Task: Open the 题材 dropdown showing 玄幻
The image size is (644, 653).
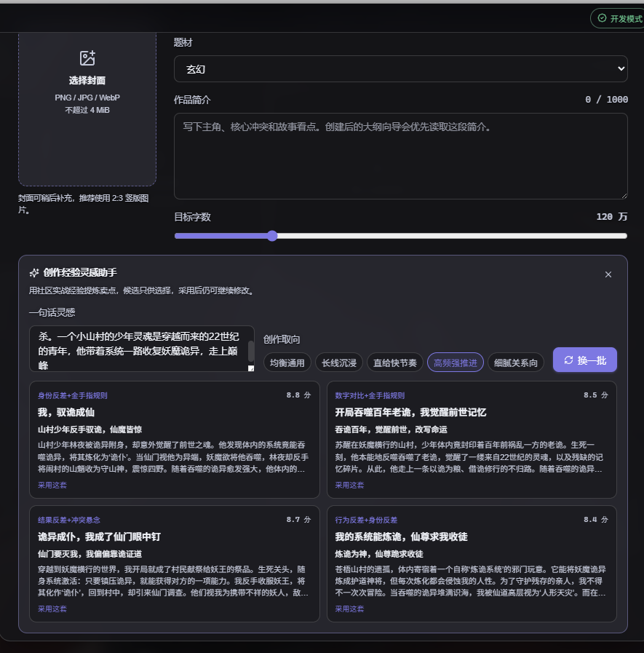Action: point(400,68)
